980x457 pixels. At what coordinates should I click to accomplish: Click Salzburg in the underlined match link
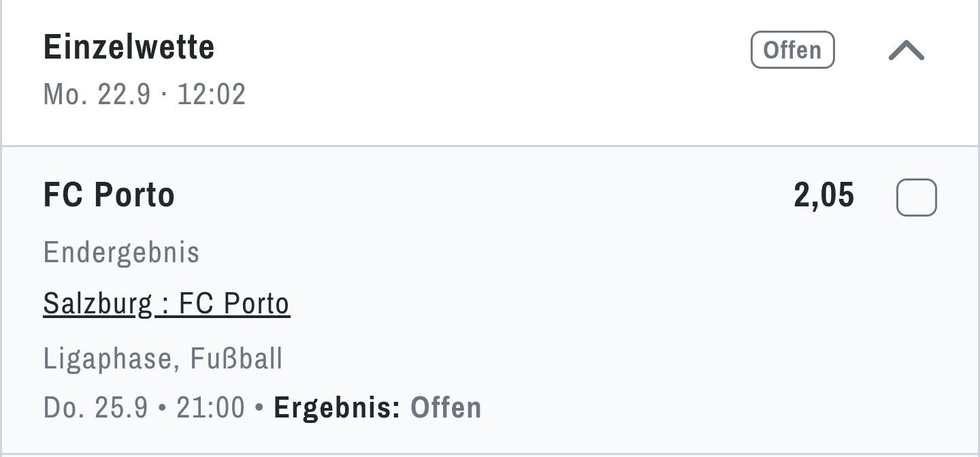tap(97, 304)
